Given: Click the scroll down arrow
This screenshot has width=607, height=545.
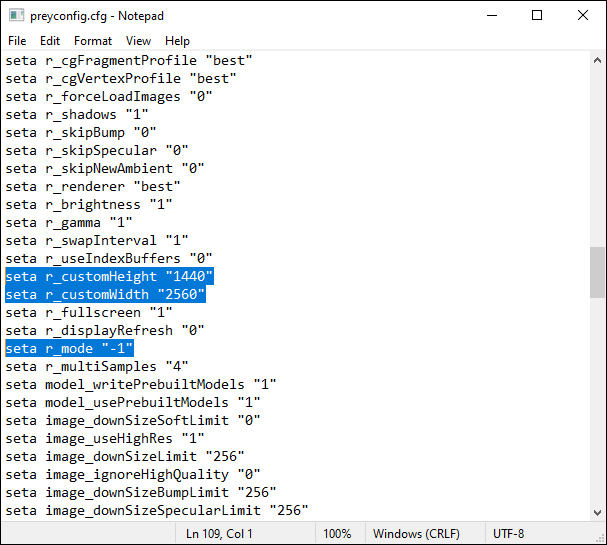Looking at the screenshot, I should 597,512.
